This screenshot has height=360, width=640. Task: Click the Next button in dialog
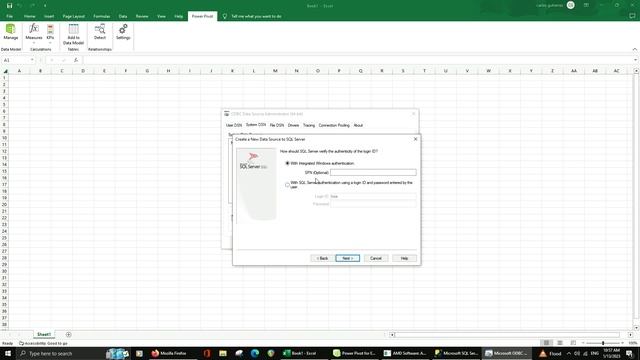[x=348, y=258]
